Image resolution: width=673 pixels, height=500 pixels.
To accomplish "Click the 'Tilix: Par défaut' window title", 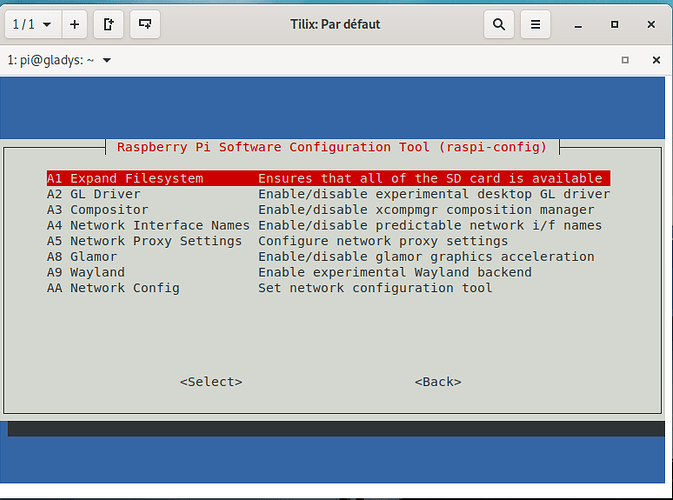I will coord(335,24).
